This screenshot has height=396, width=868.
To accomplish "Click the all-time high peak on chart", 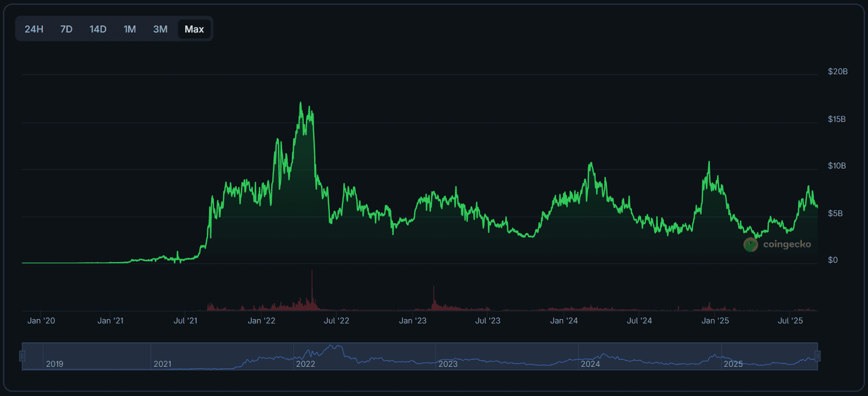I will [301, 103].
